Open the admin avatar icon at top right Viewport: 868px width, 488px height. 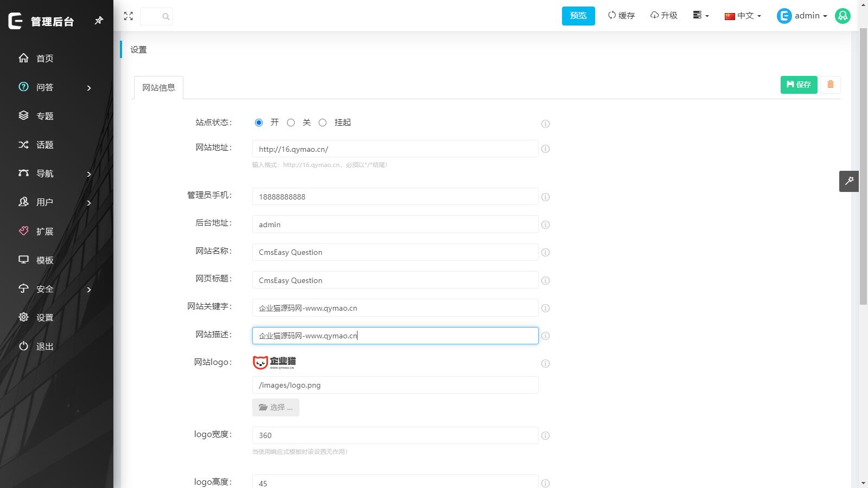pos(843,16)
